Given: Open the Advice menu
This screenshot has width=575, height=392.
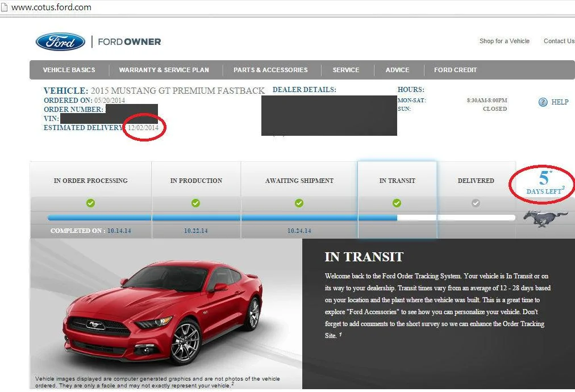Looking at the screenshot, I should coord(397,70).
